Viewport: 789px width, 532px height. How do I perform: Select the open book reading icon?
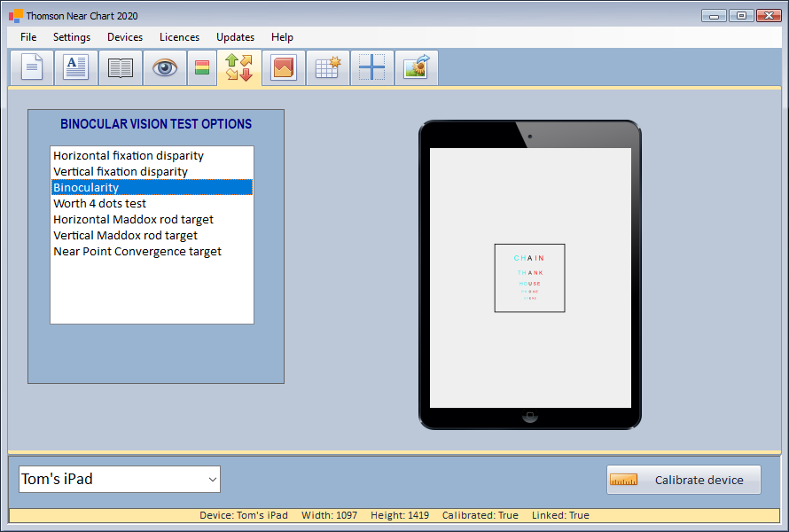coord(121,68)
